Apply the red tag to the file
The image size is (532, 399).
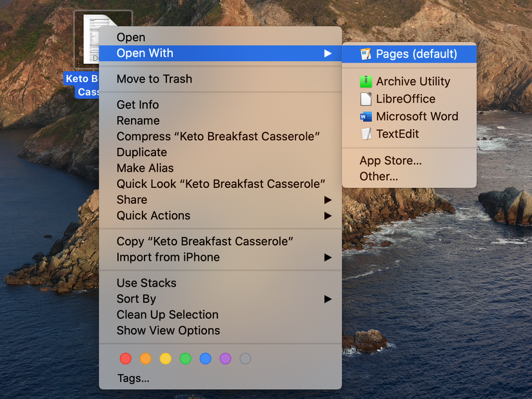[x=126, y=358]
